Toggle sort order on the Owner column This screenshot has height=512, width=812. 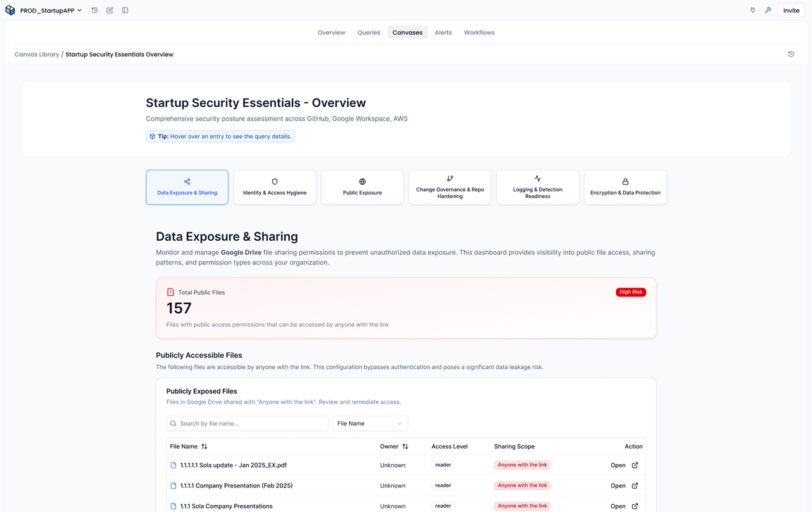coord(404,446)
